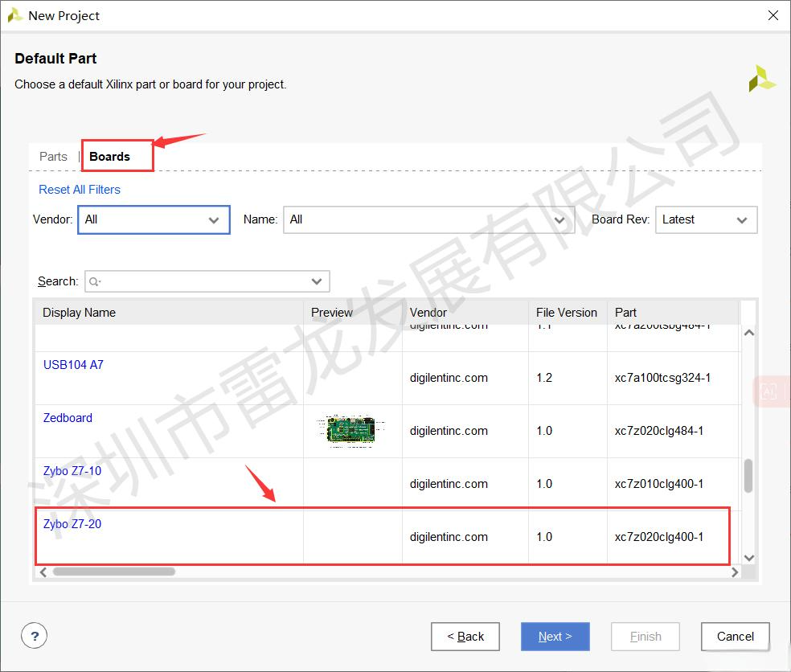The image size is (791, 672).
Task: Open the Name filter dropdown
Action: (428, 220)
